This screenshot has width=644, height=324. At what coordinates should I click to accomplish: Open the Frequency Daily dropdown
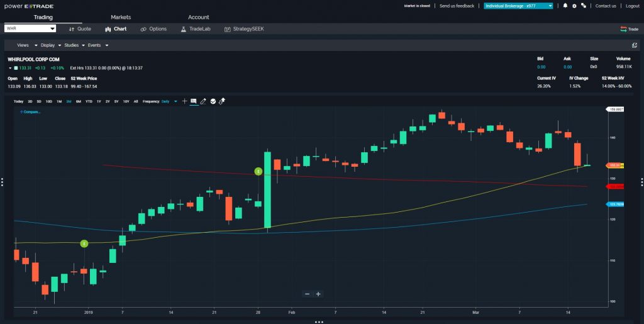tap(169, 101)
